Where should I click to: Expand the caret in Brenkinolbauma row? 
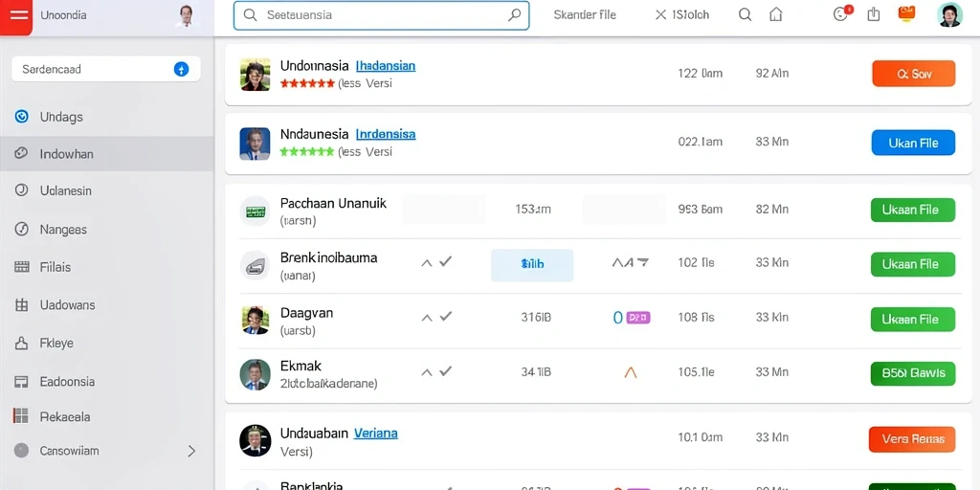pyautogui.click(x=427, y=263)
